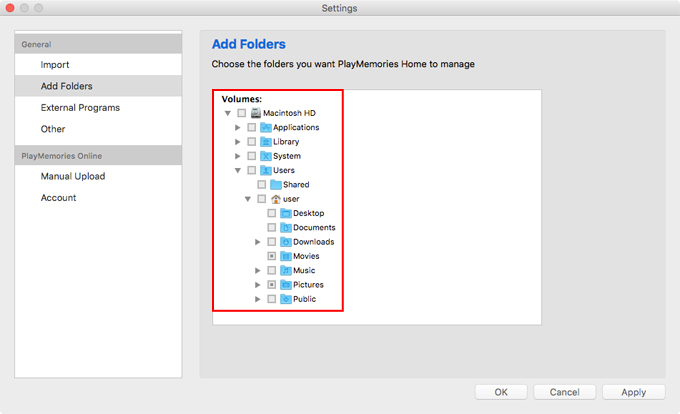Tick the Library folder checkbox

coord(252,142)
